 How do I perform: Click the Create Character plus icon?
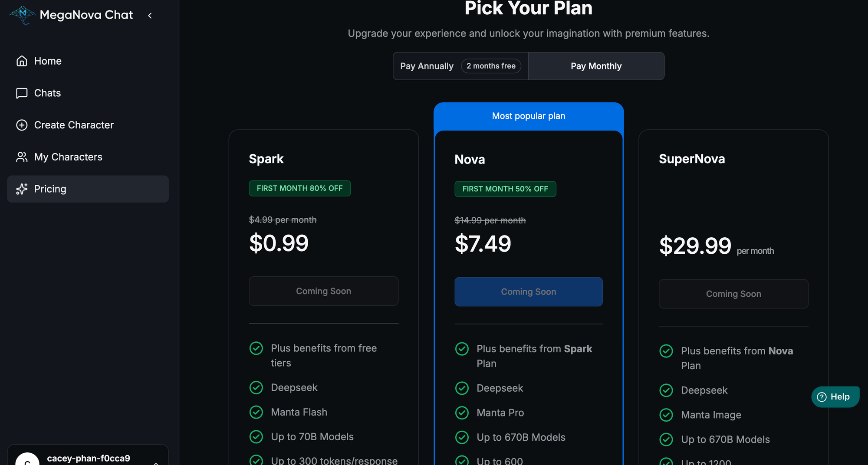pyautogui.click(x=22, y=125)
